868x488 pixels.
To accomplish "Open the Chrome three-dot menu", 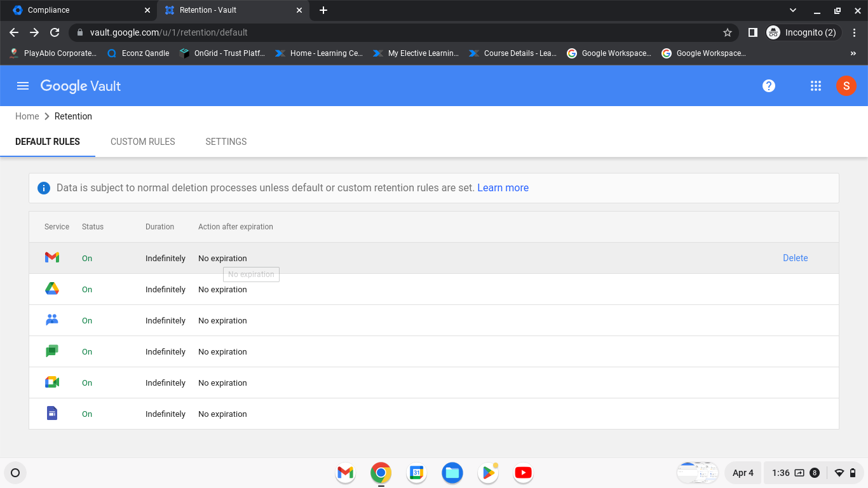I will tap(855, 32).
